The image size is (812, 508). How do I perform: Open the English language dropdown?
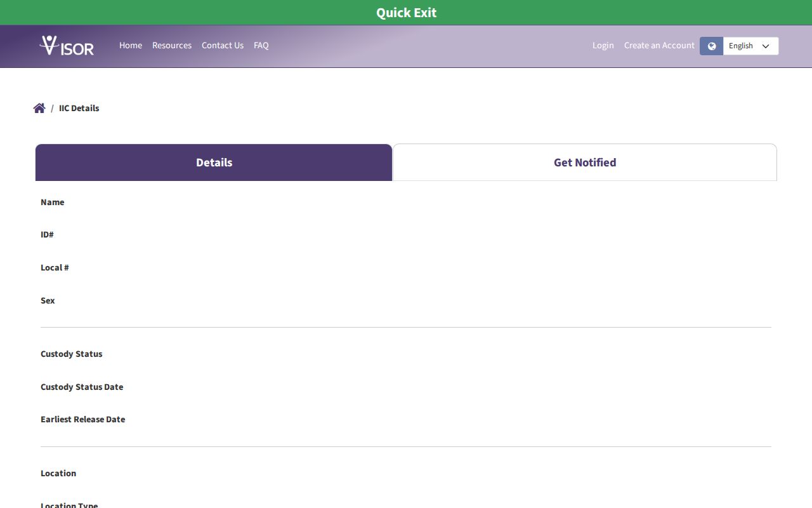point(750,46)
